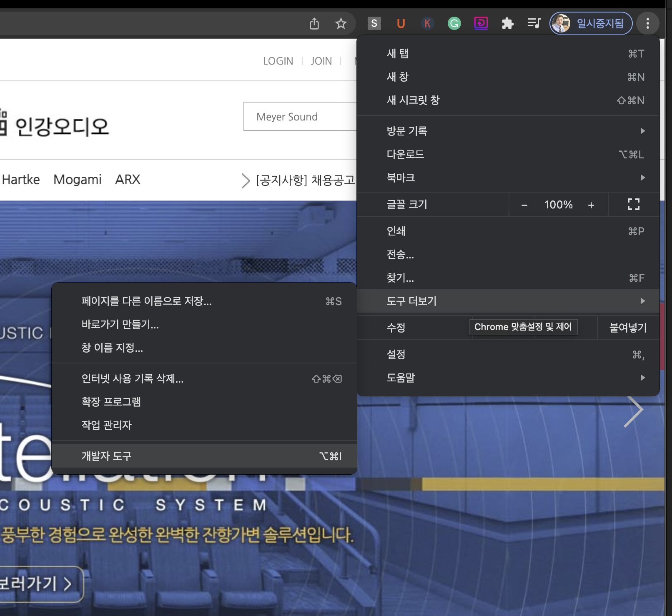Click the 글꼴 크기 label in menu
672x616 pixels.
(x=407, y=204)
